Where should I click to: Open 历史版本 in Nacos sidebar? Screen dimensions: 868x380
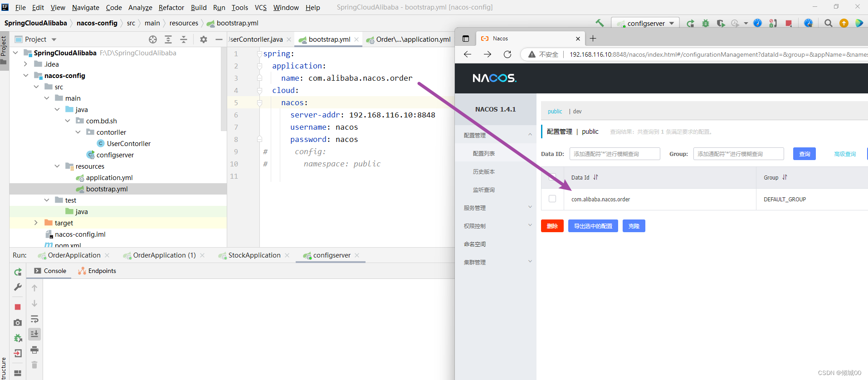tap(484, 171)
